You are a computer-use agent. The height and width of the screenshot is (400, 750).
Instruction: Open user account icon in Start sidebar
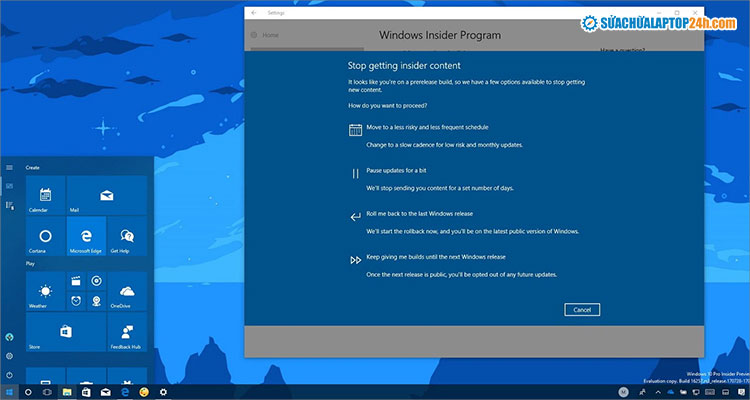click(x=9, y=337)
